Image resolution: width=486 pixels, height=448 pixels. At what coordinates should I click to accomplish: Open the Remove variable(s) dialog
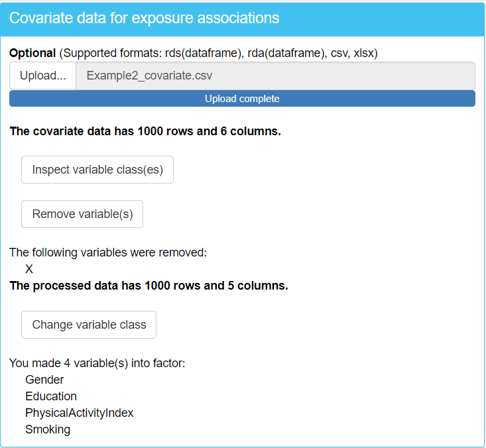(x=82, y=214)
